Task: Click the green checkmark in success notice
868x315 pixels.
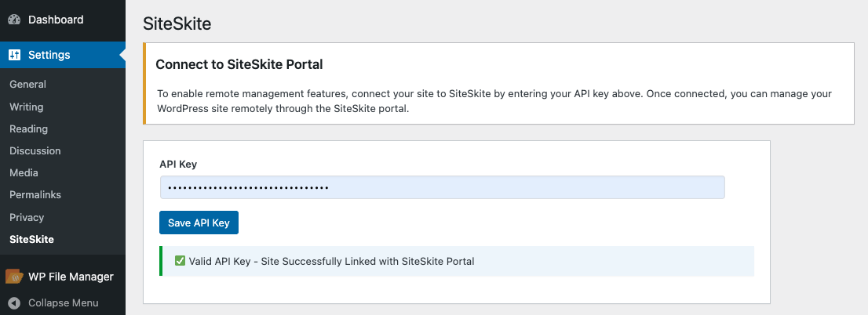Action: click(180, 261)
